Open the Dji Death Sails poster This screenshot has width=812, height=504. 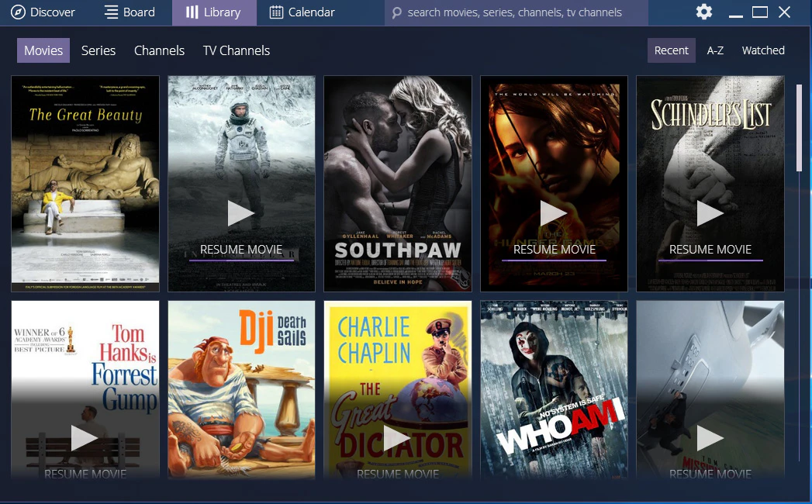pyautogui.click(x=241, y=390)
